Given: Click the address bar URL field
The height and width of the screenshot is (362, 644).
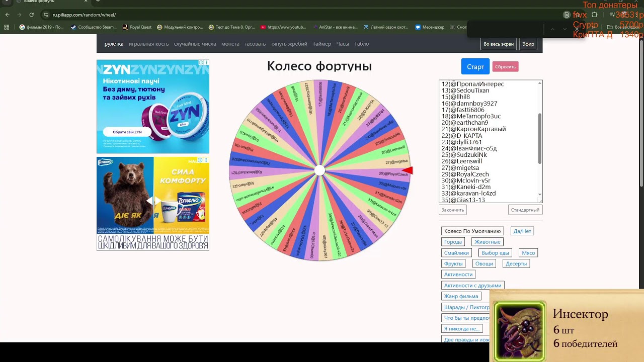Looking at the screenshot, I should [x=302, y=15].
